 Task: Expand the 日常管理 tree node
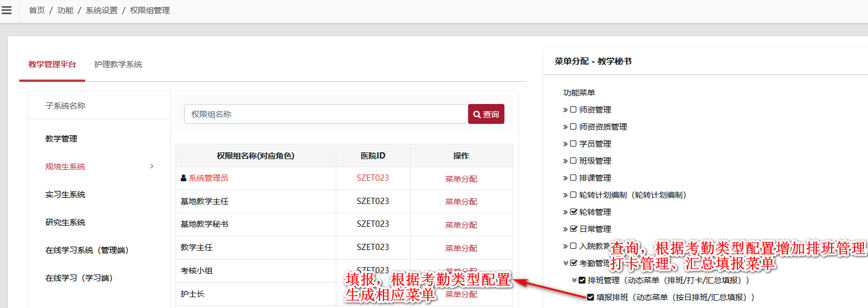[566, 229]
